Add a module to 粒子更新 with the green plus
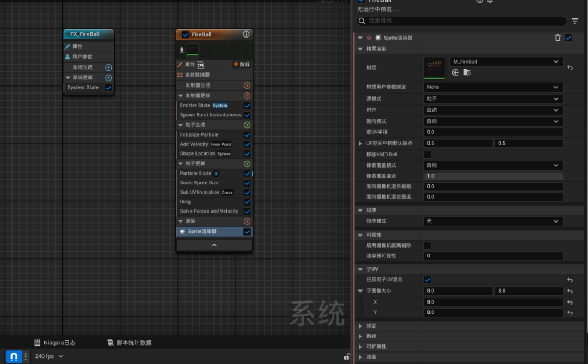The width and height of the screenshot is (588, 364). [x=247, y=163]
